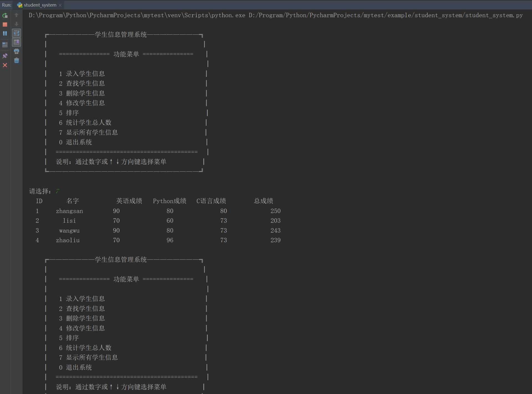Pin the student_system run tab

(5, 56)
